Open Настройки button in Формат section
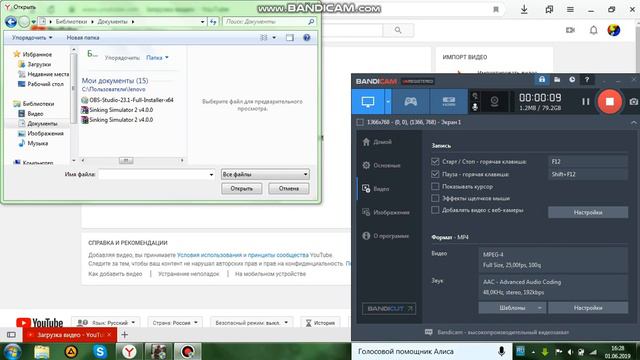This screenshot has width=640, height=360. [x=588, y=308]
